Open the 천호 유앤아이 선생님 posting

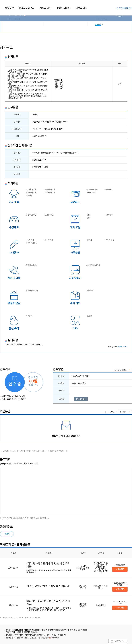[x=48, y=586]
